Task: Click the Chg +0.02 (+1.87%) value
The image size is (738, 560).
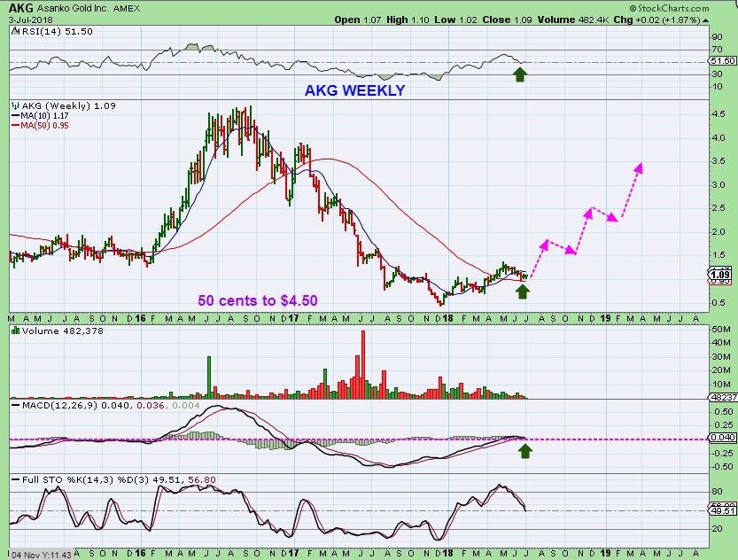Action: click(x=657, y=20)
